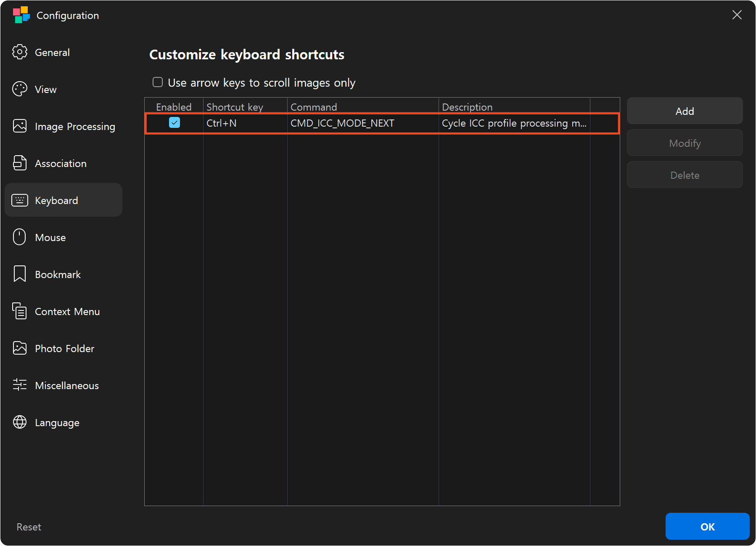Click the Delete button
The width and height of the screenshot is (756, 546).
[x=685, y=175]
